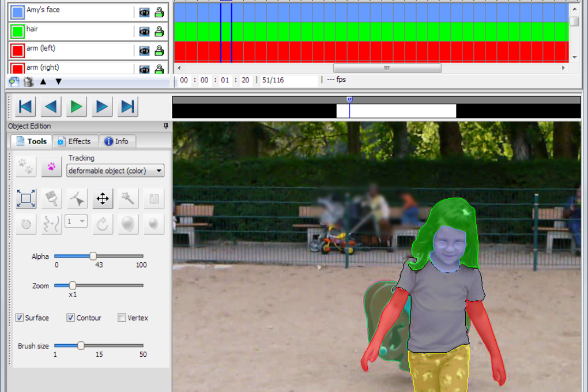
Task: Adjust the Zoom slider handle
Action: click(73, 285)
